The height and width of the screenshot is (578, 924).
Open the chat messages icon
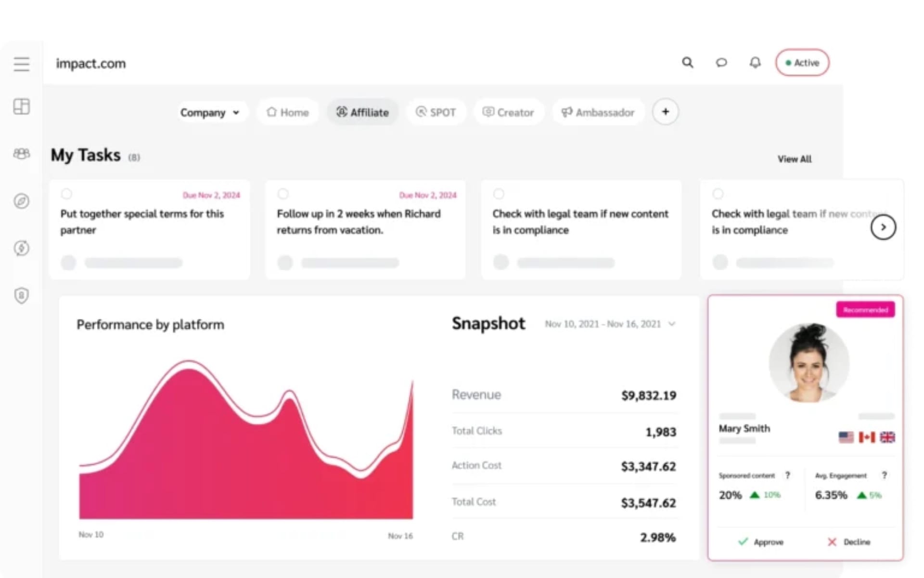pyautogui.click(x=721, y=63)
